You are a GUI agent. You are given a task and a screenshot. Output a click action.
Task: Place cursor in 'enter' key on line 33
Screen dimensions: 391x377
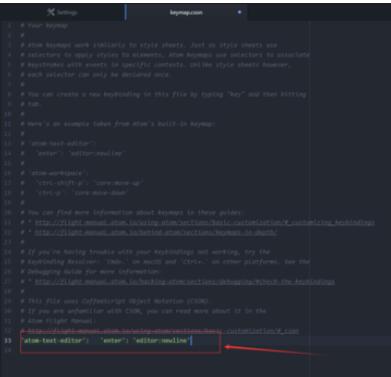point(112,341)
